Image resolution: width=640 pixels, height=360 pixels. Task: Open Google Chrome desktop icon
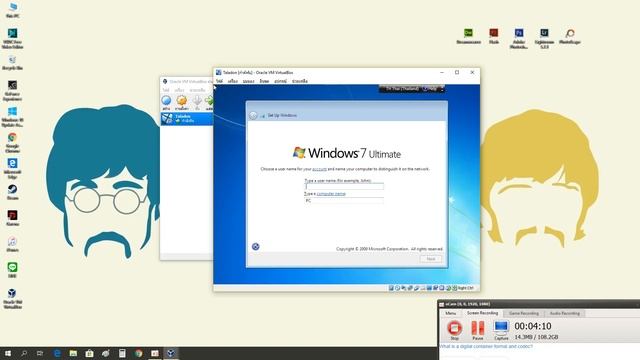click(x=12, y=143)
